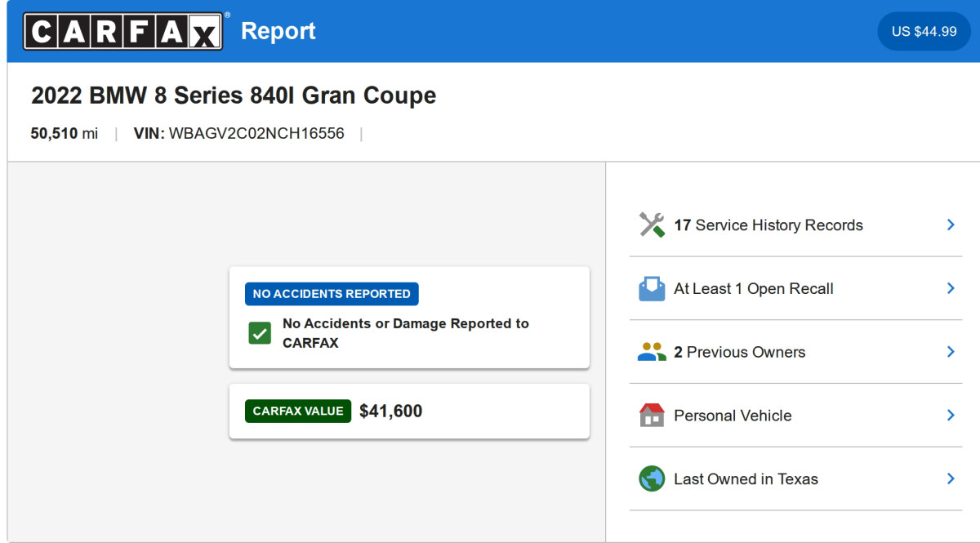This screenshot has height=543, width=980.
Task: Click the $41,600 value text
Action: pos(391,412)
